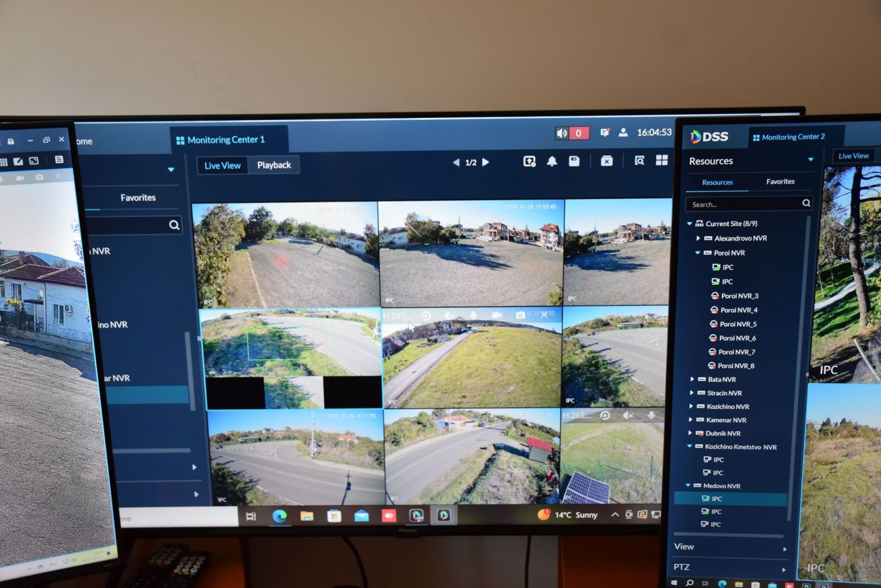Screen dimensions: 881x588
Task: Take snapshot with the camera icon on the middle video
Action: pos(520,315)
